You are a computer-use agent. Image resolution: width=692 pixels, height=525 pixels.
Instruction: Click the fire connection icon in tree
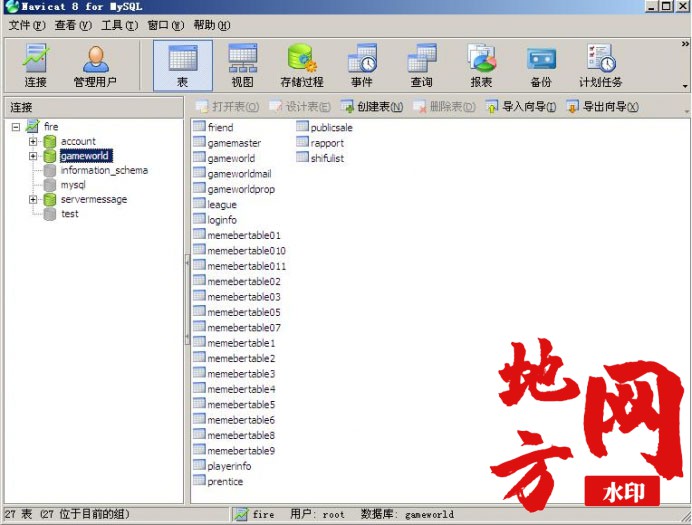pyautogui.click(x=33, y=127)
